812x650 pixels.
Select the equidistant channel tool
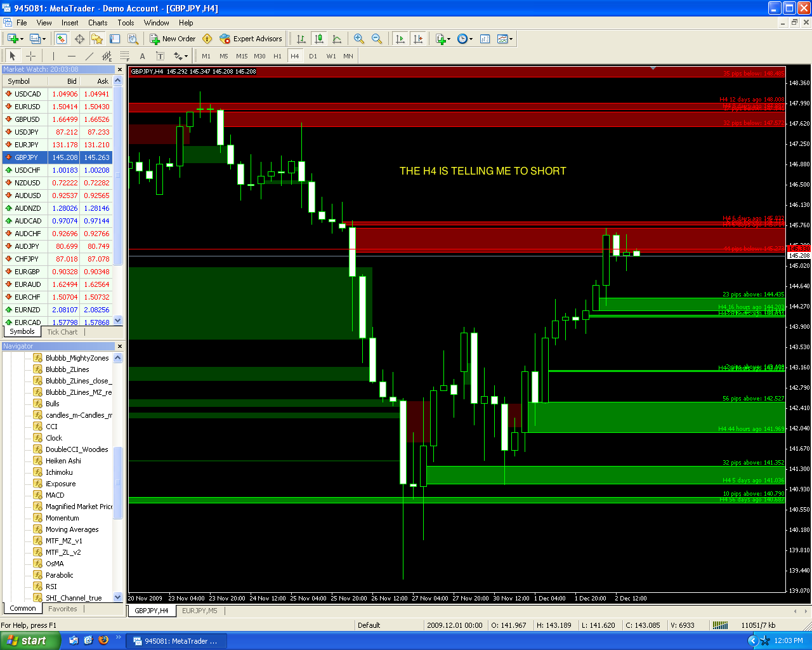point(107,56)
